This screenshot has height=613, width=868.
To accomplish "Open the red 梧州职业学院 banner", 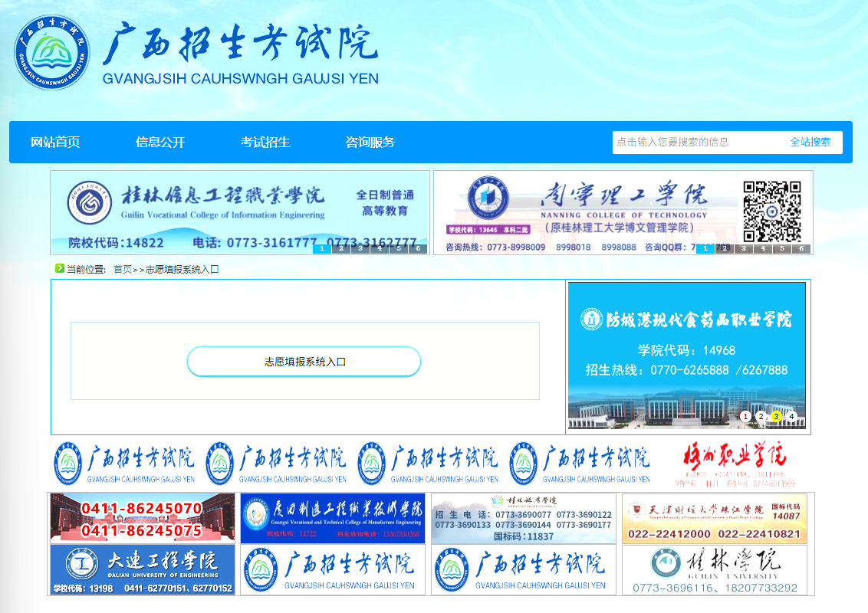I will [734, 464].
